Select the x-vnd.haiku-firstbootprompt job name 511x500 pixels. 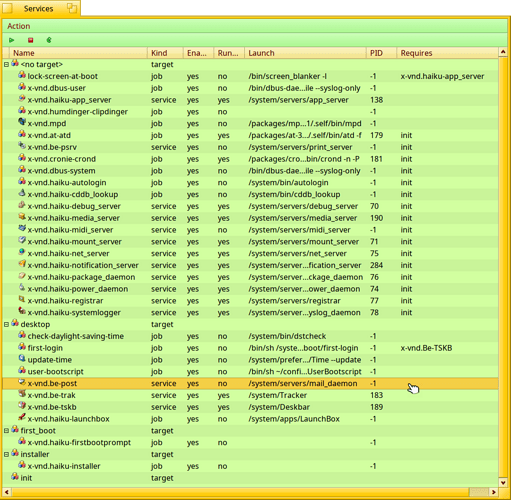(79, 443)
